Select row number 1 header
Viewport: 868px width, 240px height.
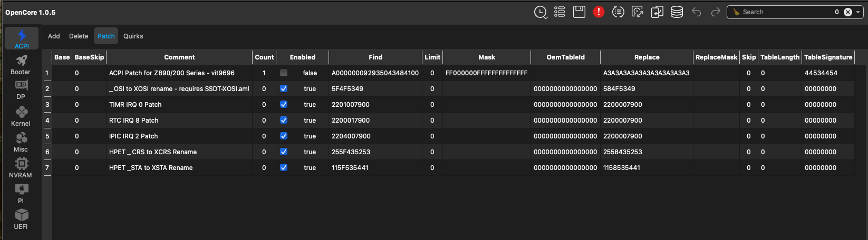[x=47, y=73]
